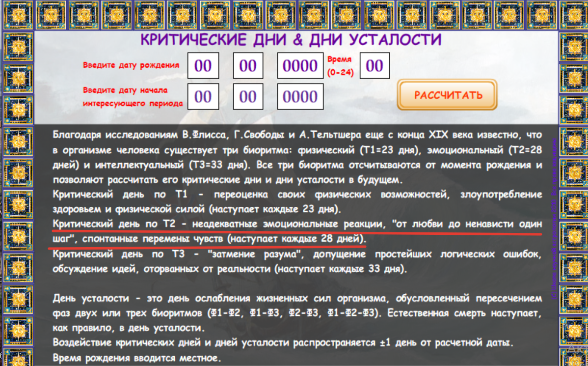Viewport: 588px width, 366px height.
Task: Click the sun tile in the top-left corner
Action: click(x=18, y=15)
